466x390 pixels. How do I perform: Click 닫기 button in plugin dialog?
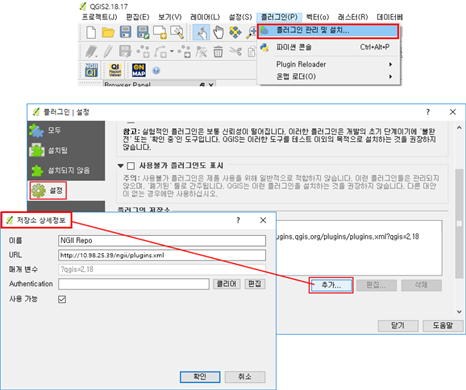(398, 325)
